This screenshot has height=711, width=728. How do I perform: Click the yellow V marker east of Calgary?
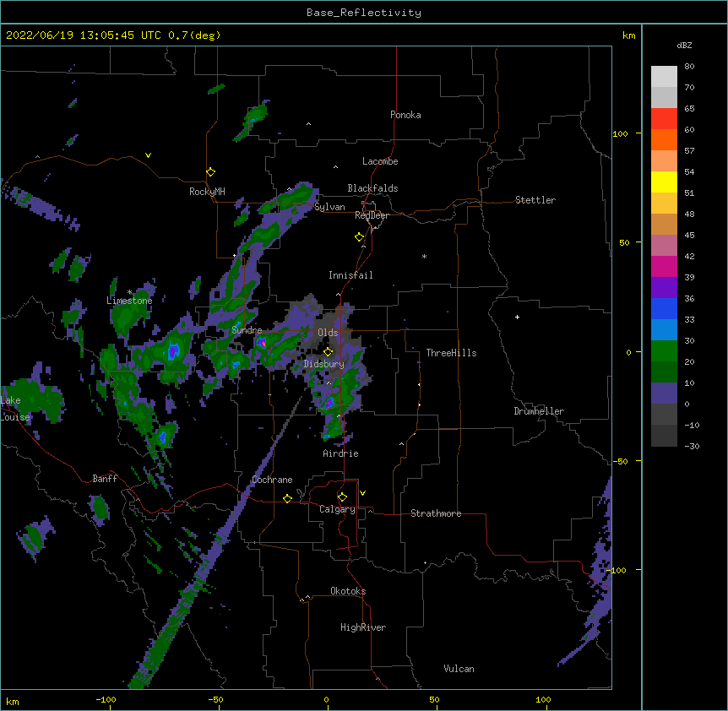coord(362,493)
